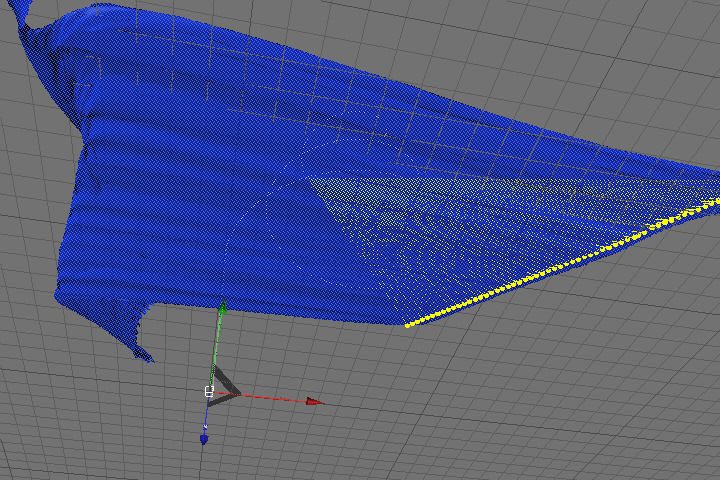Click the blue Z-axis arrow of the gizmo
720x480 pixels.
204,439
